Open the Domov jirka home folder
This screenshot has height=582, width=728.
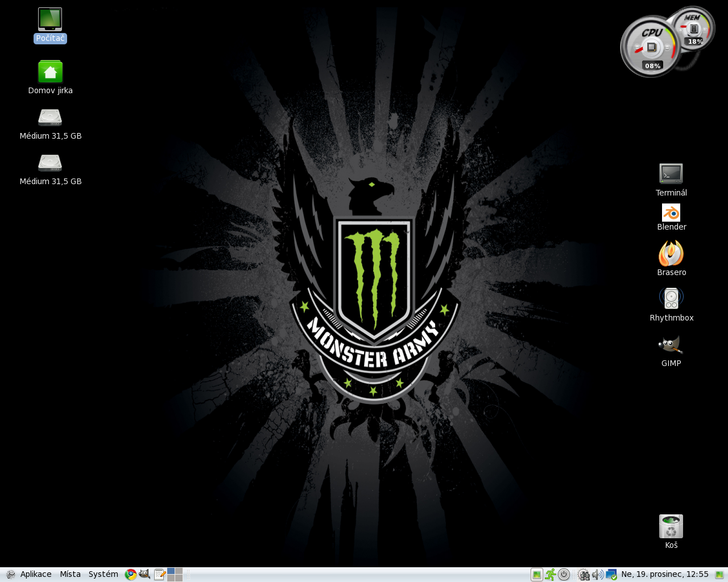(x=50, y=72)
